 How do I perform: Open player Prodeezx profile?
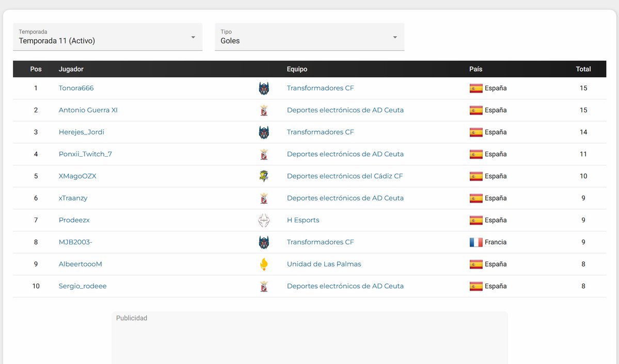click(74, 220)
